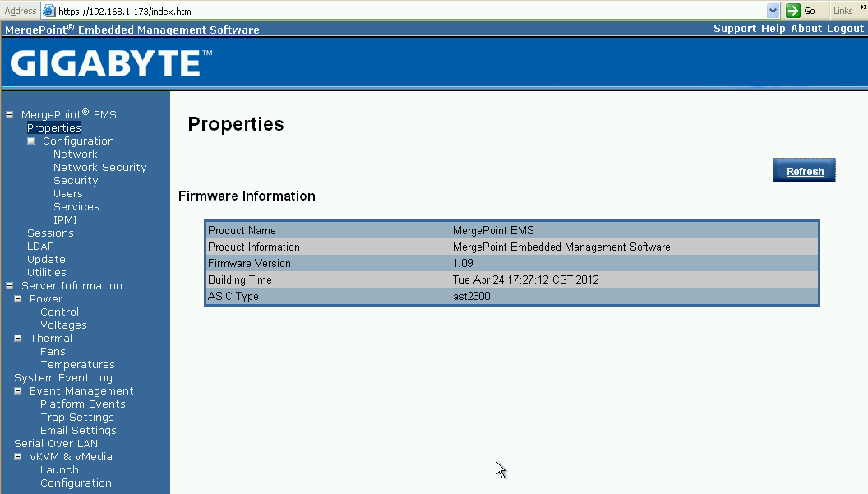Open the LDAP page

40,247
